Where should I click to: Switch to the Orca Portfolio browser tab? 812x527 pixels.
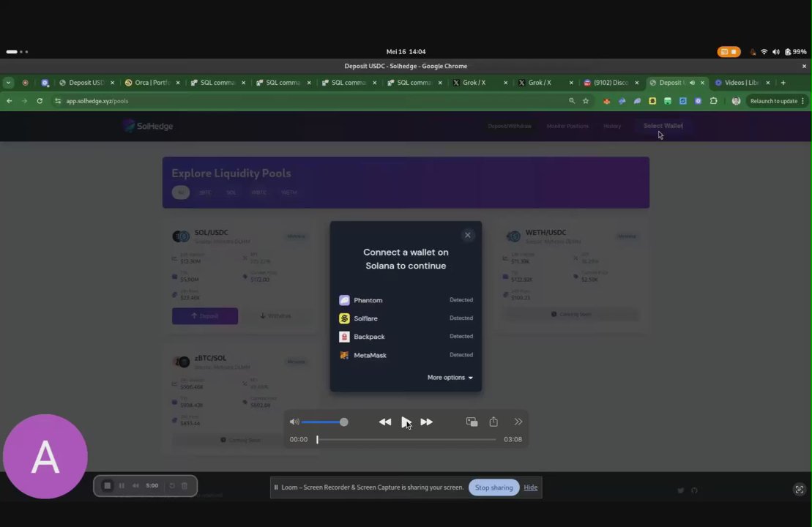click(152, 82)
